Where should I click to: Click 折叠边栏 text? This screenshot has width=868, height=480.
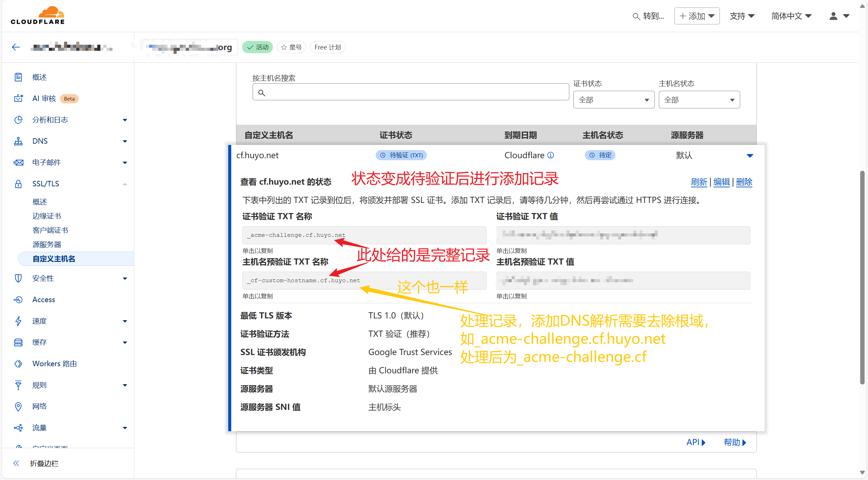[44, 463]
